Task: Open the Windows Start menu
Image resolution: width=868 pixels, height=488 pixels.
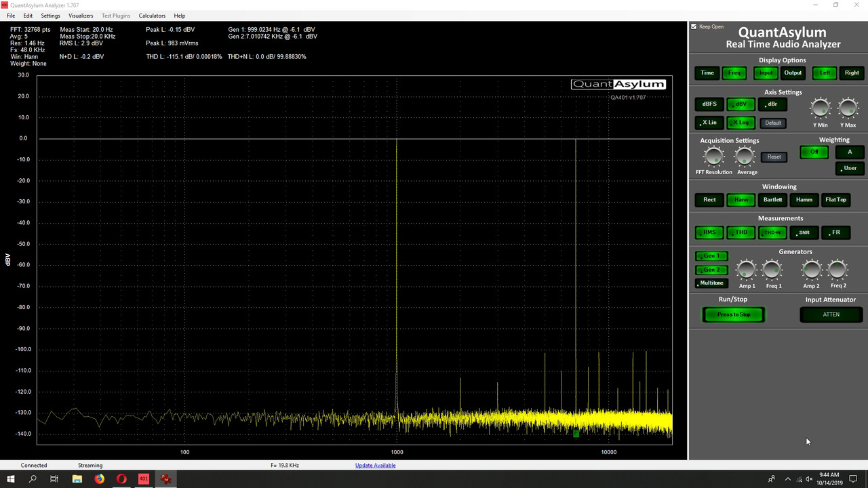Action: pos(11,479)
